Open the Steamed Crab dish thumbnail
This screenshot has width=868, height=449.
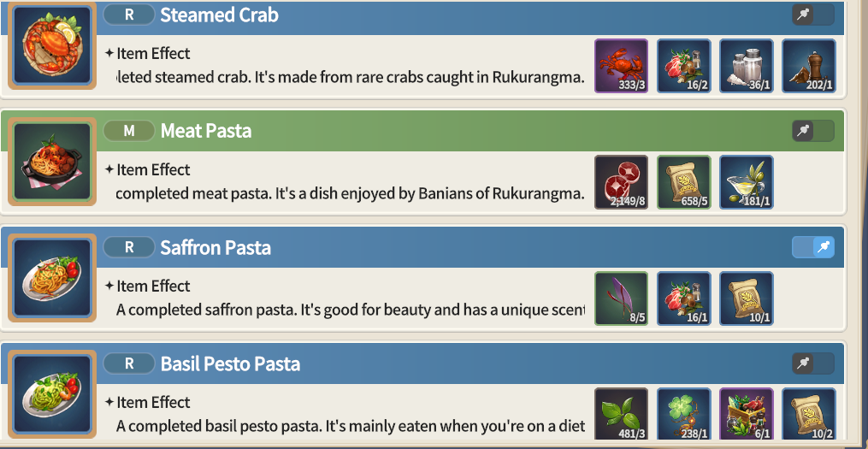52,44
